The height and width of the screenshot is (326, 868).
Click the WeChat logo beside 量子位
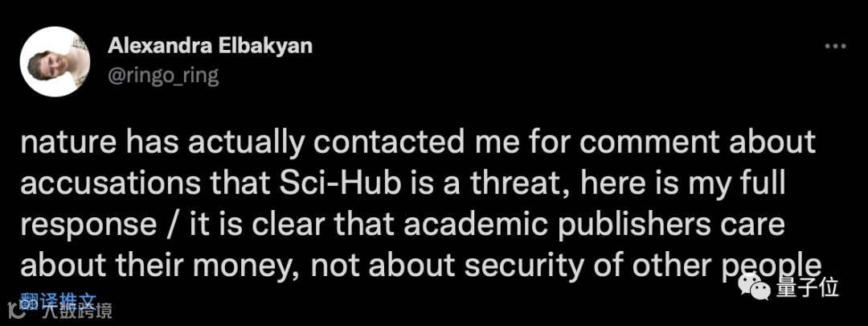pos(758,286)
